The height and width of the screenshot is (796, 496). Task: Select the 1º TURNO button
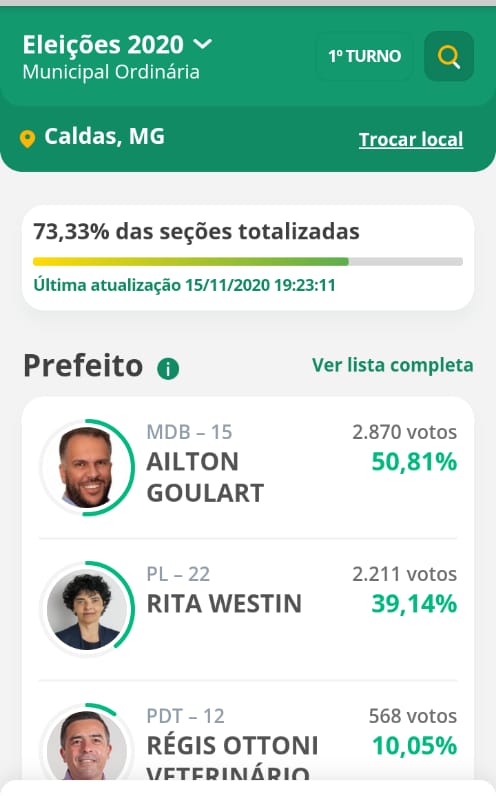(365, 56)
